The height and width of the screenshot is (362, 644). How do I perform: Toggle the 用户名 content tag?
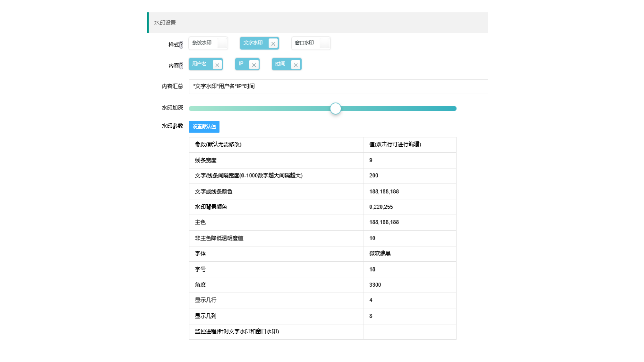point(199,64)
